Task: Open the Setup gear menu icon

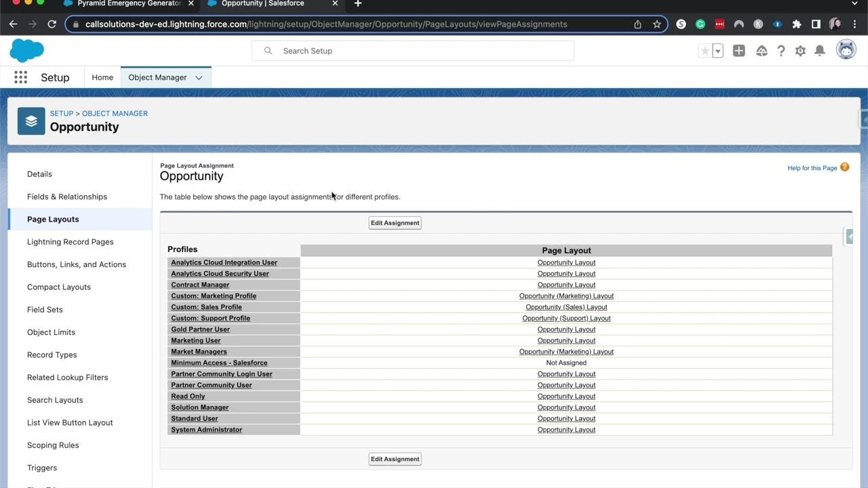Action: click(x=800, y=51)
